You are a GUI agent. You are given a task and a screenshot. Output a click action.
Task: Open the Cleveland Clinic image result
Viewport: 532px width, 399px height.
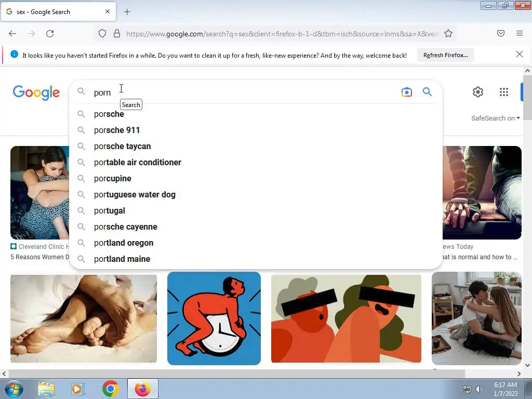tap(39, 193)
